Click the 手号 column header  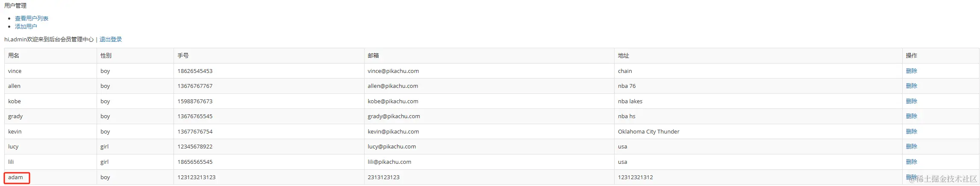coord(183,55)
